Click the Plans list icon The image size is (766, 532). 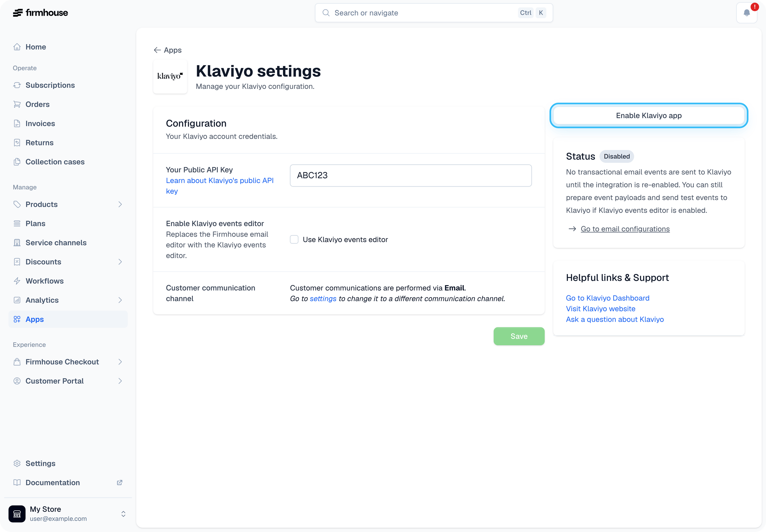[17, 224]
